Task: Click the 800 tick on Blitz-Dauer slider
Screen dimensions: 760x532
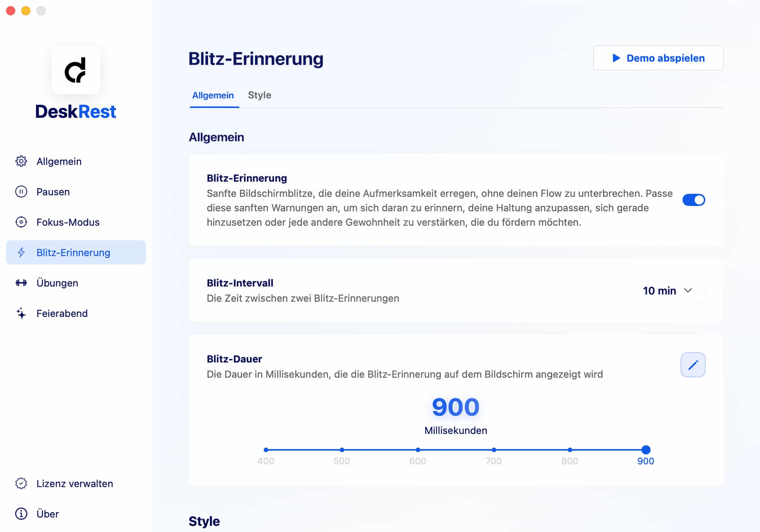Action: point(569,450)
